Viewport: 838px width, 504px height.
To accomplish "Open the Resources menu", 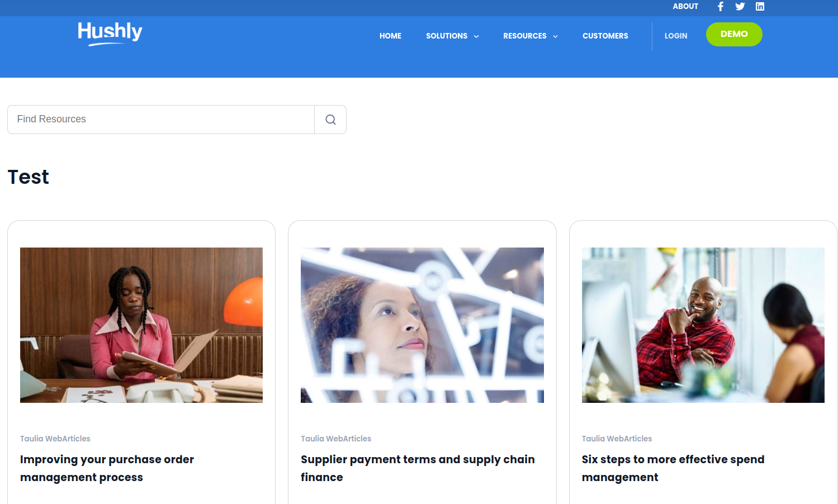I will pos(525,36).
